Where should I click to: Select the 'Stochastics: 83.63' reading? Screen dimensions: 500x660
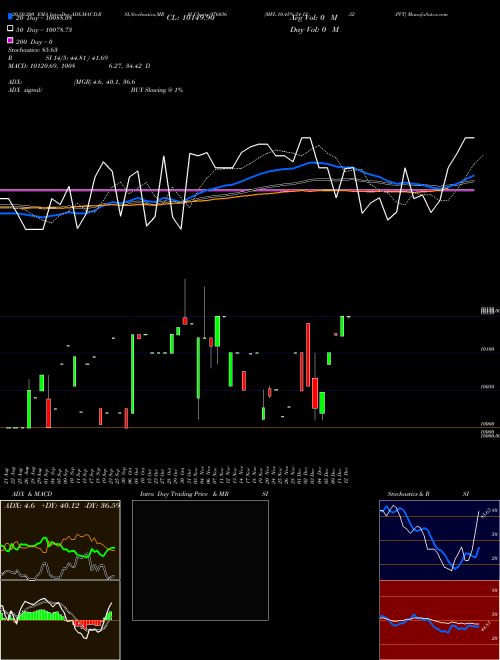point(32,50)
